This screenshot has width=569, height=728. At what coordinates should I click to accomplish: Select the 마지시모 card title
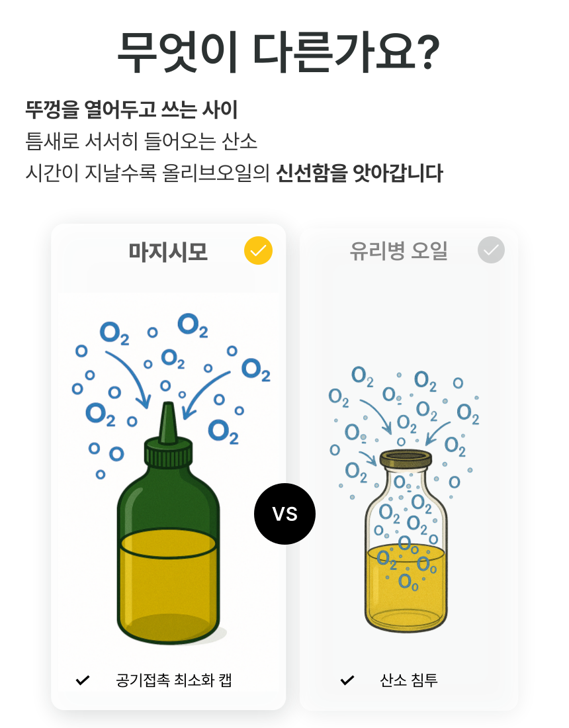168,251
